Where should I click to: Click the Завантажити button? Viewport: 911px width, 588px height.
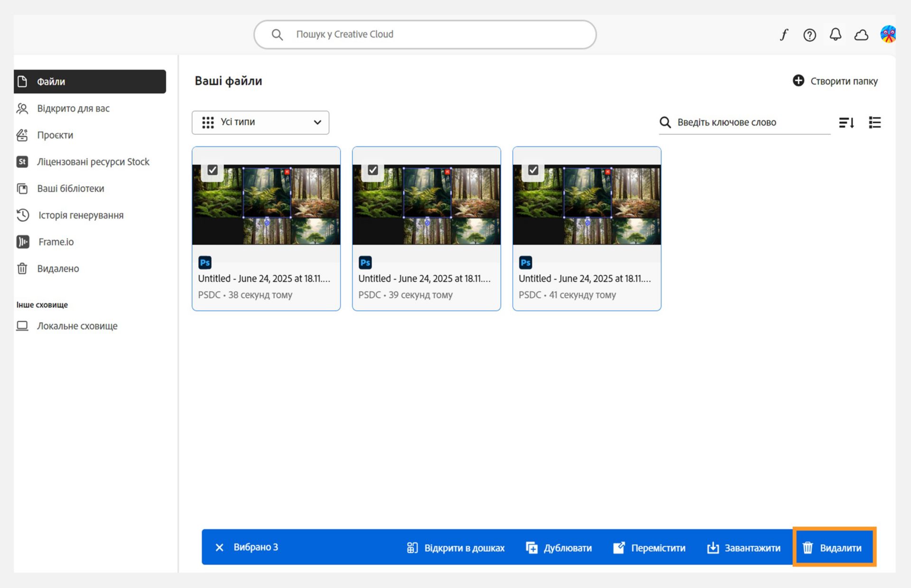744,548
